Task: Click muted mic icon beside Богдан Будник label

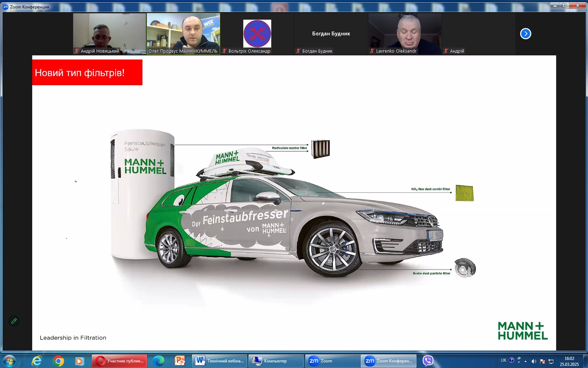Action: click(x=298, y=51)
